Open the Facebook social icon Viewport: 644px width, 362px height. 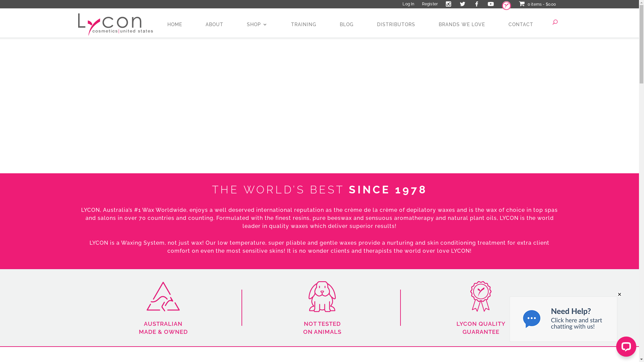477,4
